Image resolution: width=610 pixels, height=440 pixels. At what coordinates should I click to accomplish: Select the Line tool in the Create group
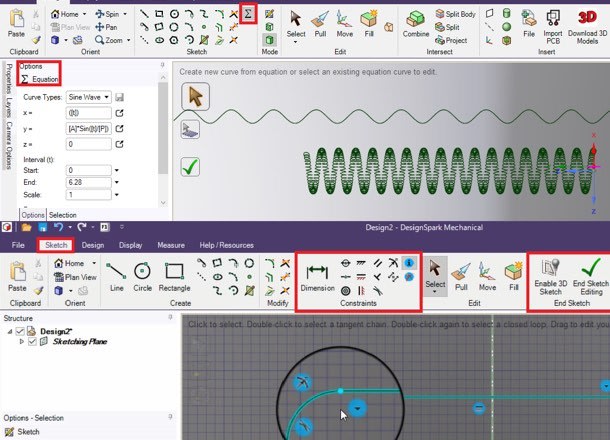click(116, 277)
